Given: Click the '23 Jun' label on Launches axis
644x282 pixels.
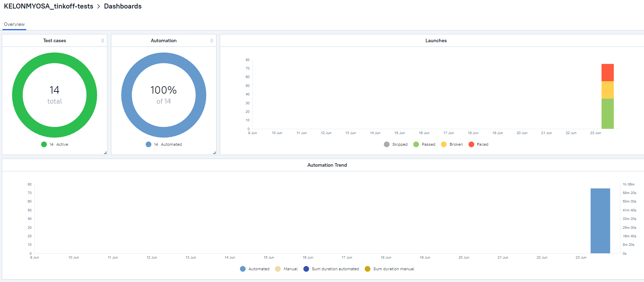Looking at the screenshot, I should [595, 133].
